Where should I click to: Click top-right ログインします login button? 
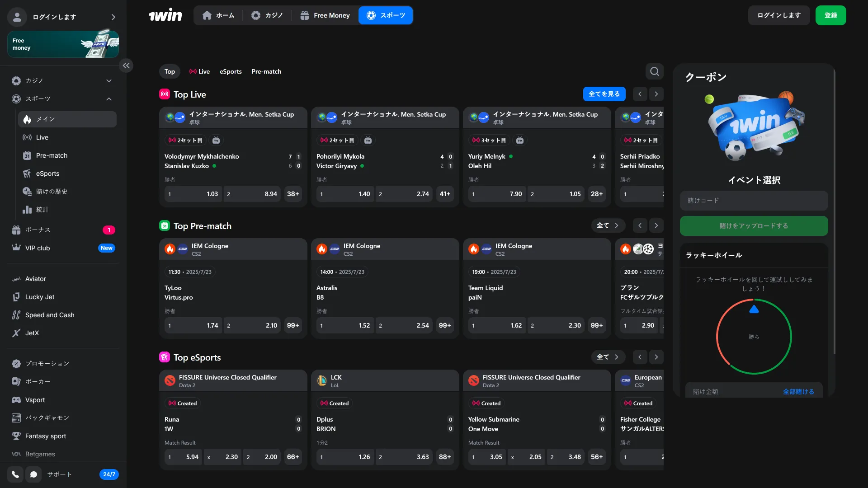tap(779, 15)
